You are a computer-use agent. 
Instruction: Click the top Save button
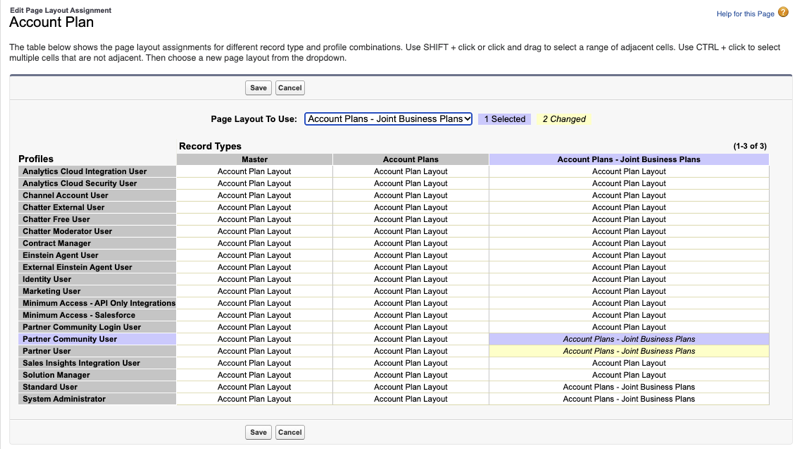click(x=258, y=88)
